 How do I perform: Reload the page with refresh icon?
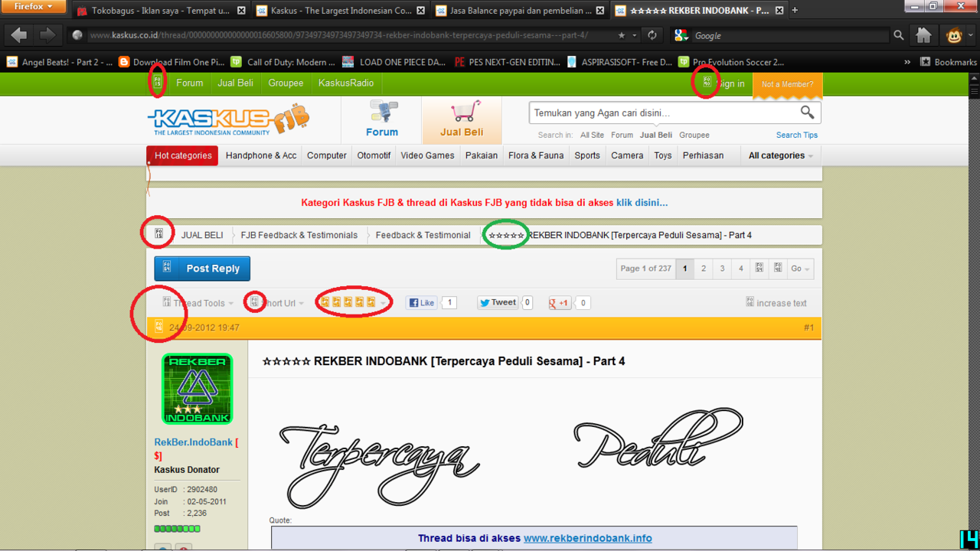point(652,35)
